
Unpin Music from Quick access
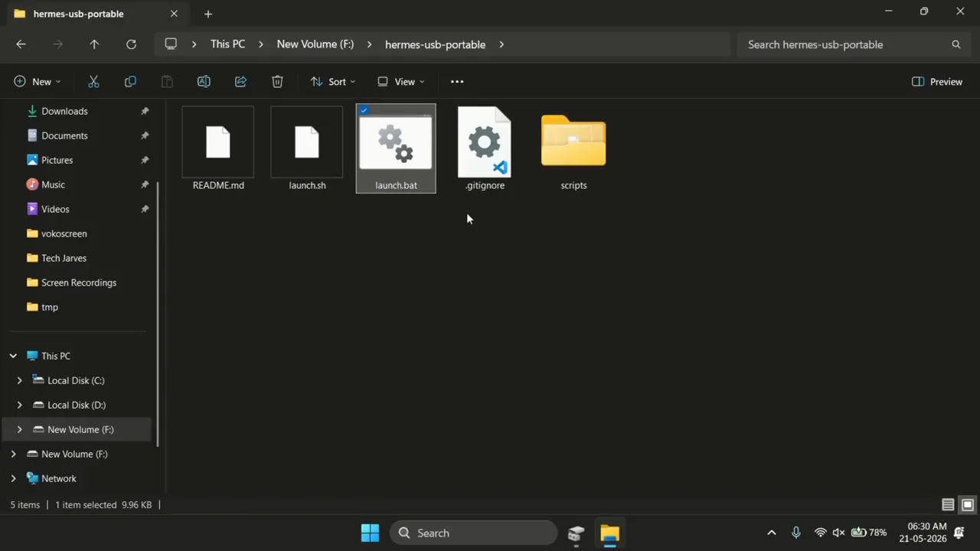click(x=145, y=184)
